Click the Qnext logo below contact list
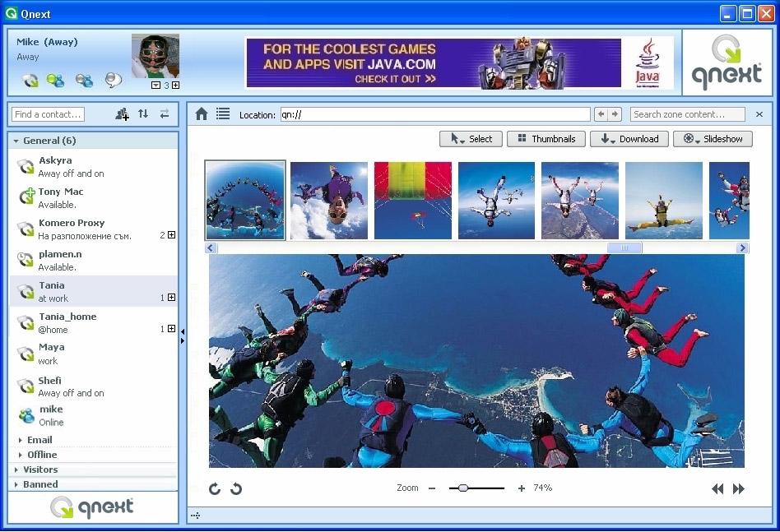The width and height of the screenshot is (780, 532). tap(92, 507)
